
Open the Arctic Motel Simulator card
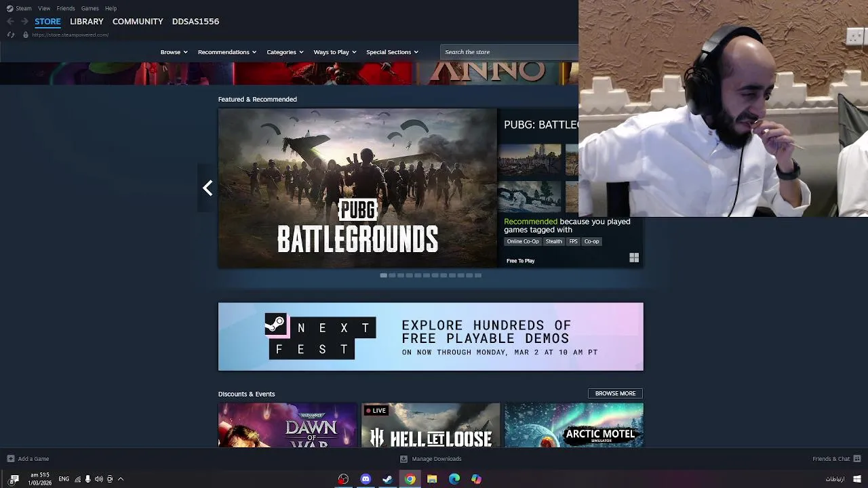pos(574,426)
